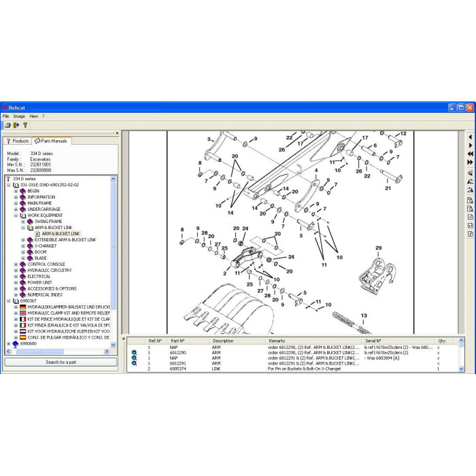
Task: Select the LINK row with part 6805374
Action: (x=293, y=369)
